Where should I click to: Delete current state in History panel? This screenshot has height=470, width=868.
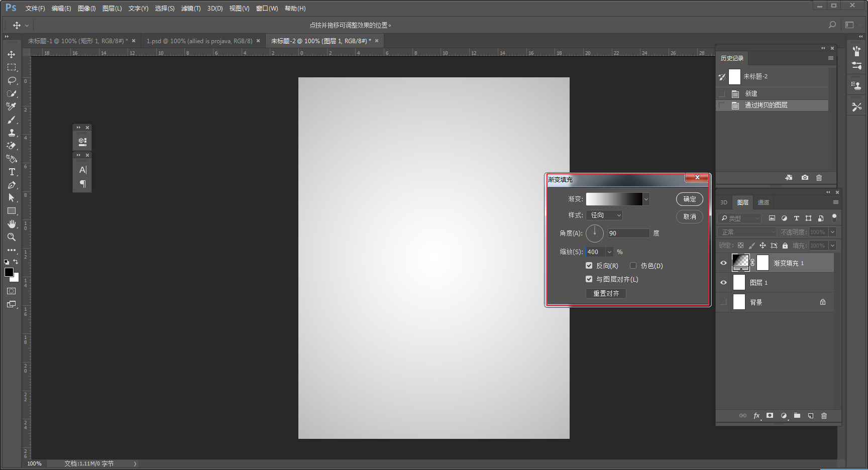tap(819, 178)
